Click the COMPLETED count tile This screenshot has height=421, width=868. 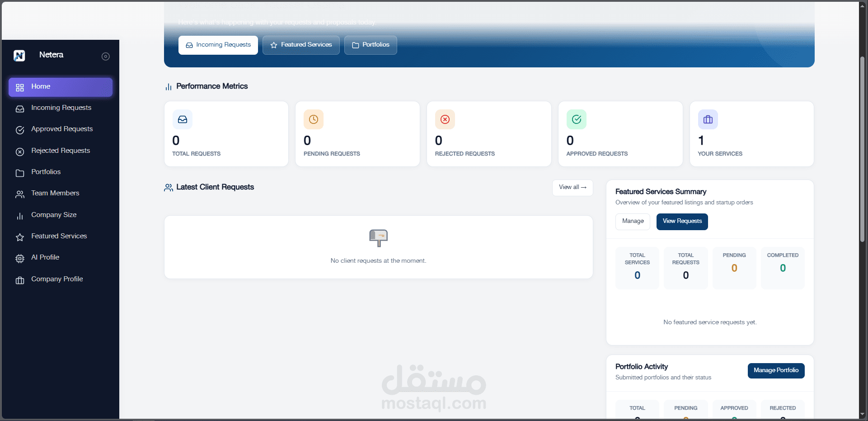(x=783, y=268)
